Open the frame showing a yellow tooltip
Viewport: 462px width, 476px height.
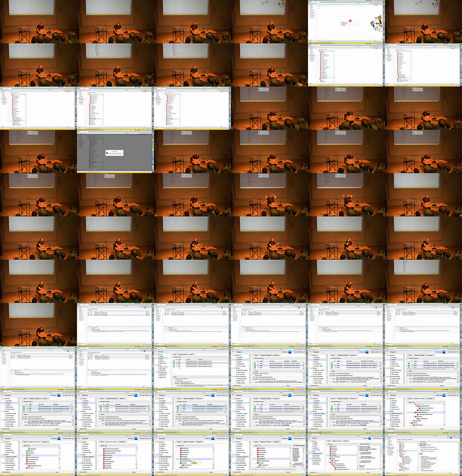(192, 454)
